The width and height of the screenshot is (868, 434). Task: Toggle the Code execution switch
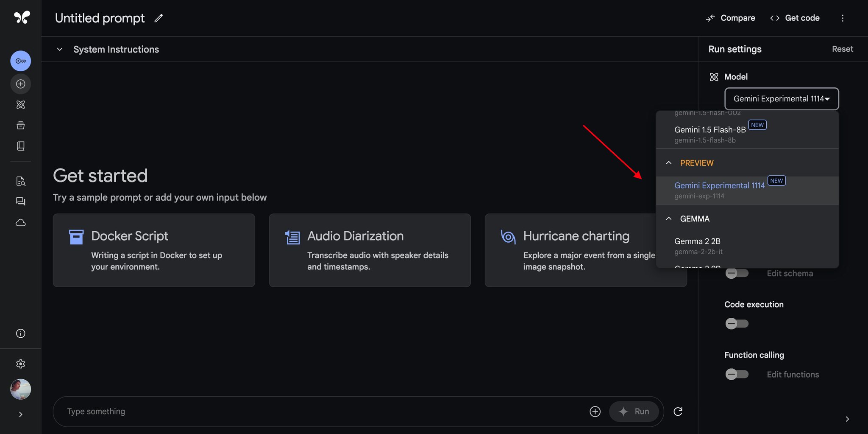[x=737, y=324]
